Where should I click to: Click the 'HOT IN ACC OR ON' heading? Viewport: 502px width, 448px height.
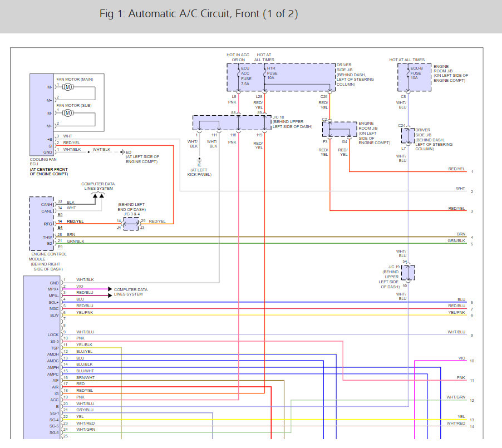pyautogui.click(x=238, y=57)
